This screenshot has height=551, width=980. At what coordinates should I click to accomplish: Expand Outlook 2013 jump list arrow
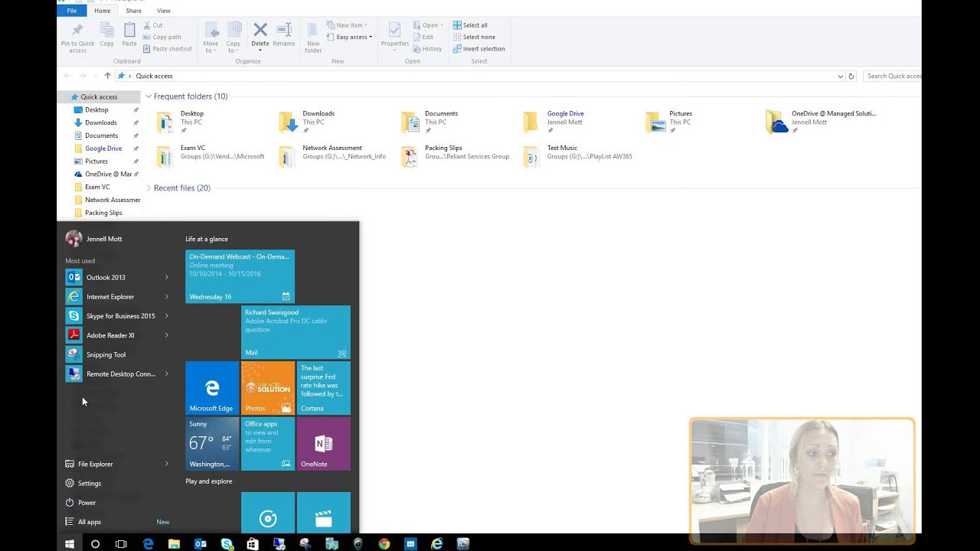click(x=166, y=277)
